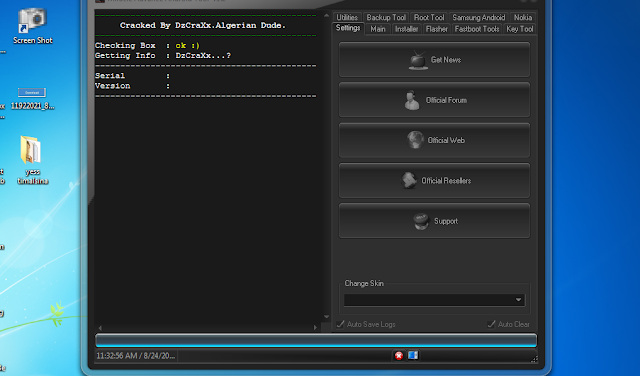Click the blue window icon in status bar

413,355
